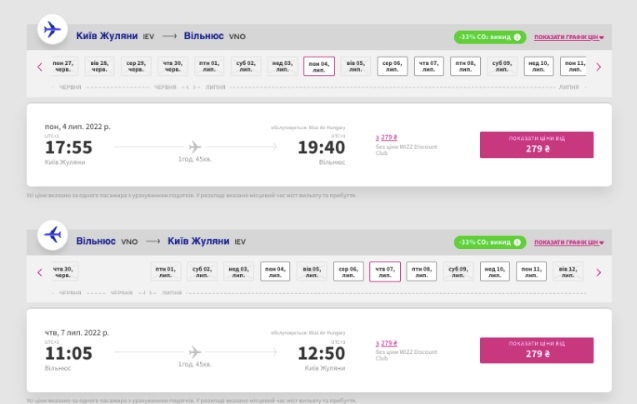Select return date Friday 08 July
The image size is (637, 404).
[x=421, y=272]
